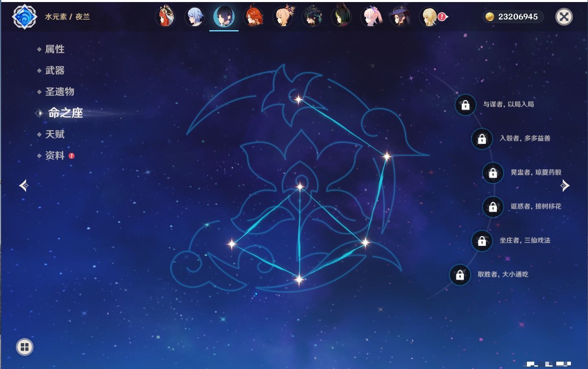Click the gold Mora coin icon
The width and height of the screenshot is (588, 369).
[x=490, y=17]
